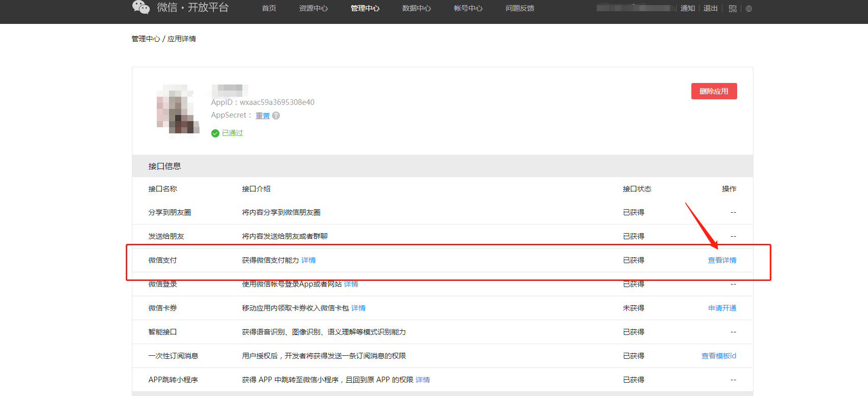868x396 pixels.
Task: Click 操作 column header
Action: pyautogui.click(x=729, y=189)
